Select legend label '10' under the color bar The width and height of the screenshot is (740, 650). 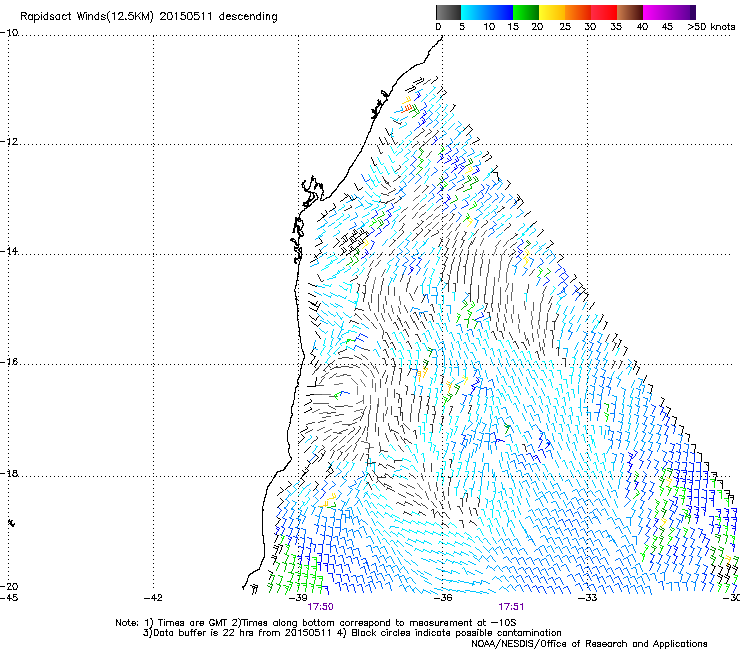point(489,27)
